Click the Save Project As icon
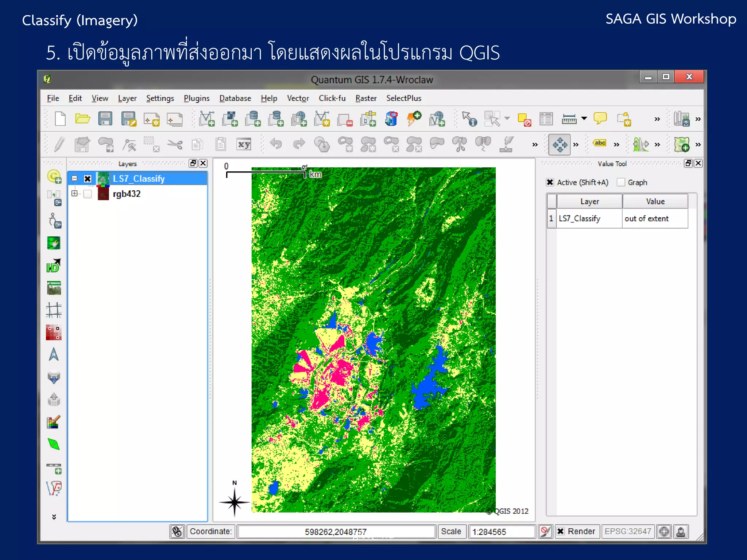This screenshot has width=747, height=560. 128,119
